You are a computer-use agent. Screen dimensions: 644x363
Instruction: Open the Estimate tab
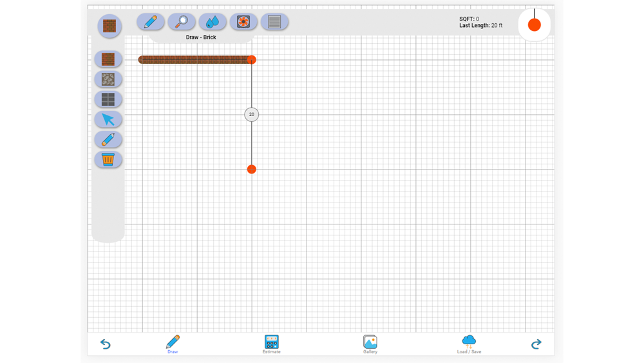272,344
